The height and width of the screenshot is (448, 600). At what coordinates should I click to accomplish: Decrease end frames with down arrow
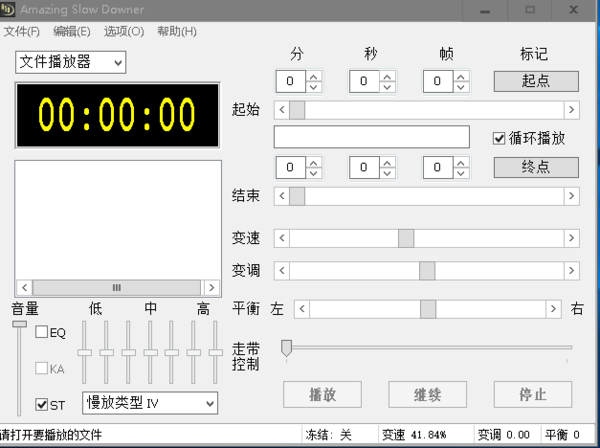pyautogui.click(x=461, y=173)
